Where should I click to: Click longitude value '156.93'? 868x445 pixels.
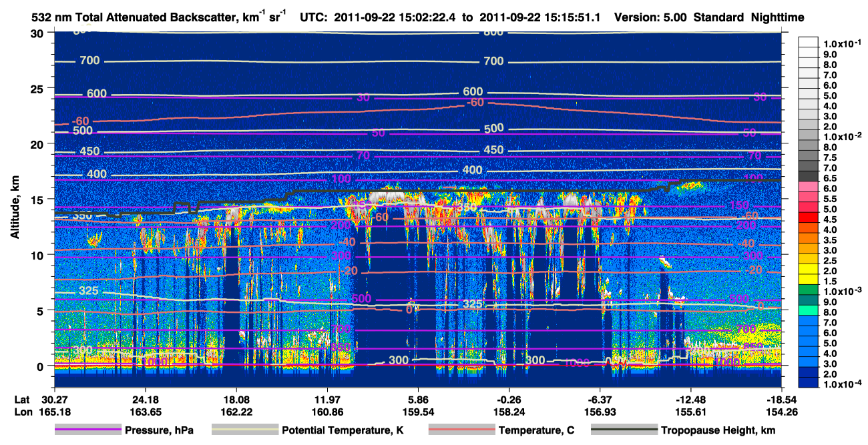coord(600,412)
